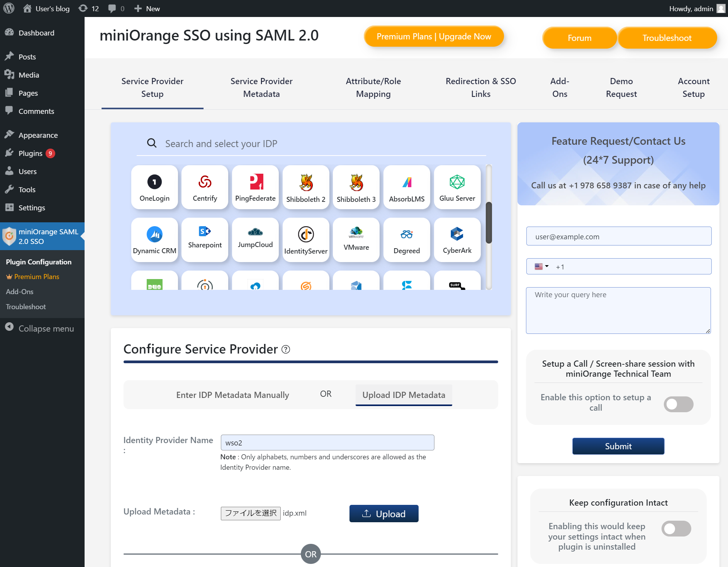Select Upload IDP Metadata tab
This screenshot has height=567, width=728.
[x=404, y=395]
